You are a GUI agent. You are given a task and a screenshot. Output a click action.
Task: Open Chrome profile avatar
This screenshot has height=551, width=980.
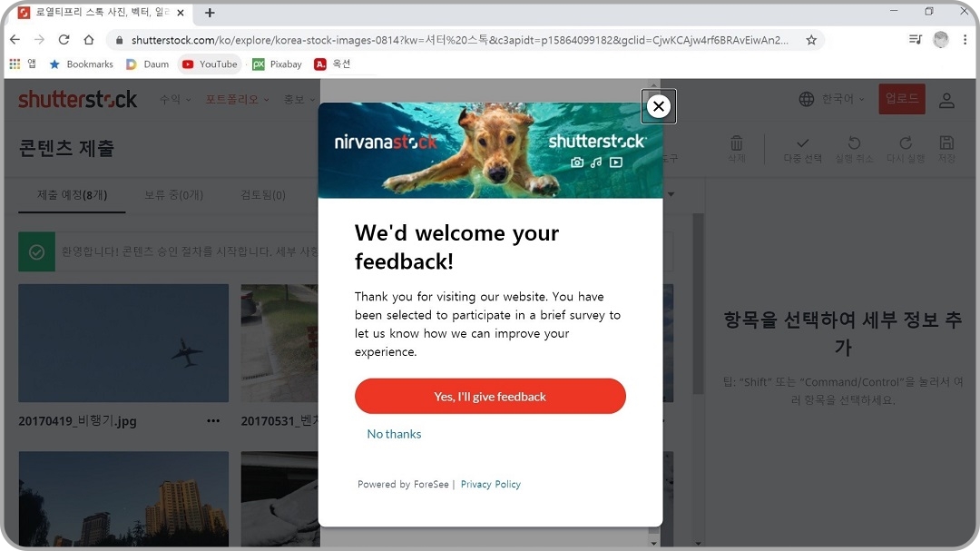click(x=941, y=39)
